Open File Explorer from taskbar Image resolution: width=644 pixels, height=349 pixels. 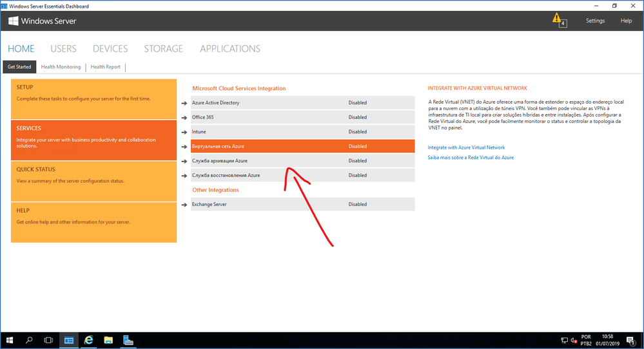(x=108, y=341)
